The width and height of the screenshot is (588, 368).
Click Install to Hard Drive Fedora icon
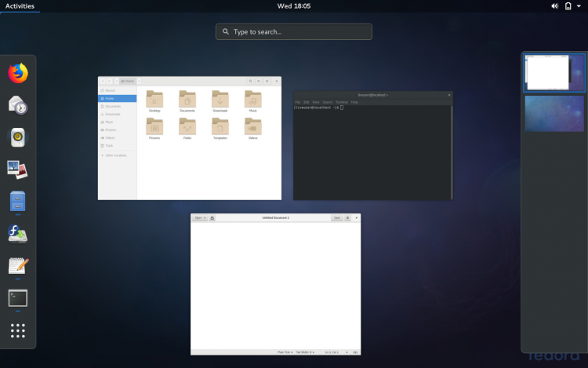tap(18, 234)
